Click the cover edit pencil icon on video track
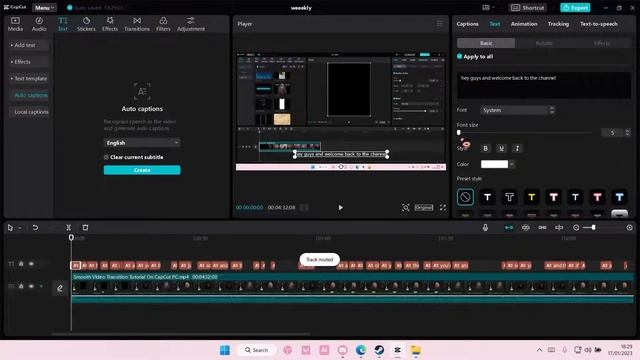The width and height of the screenshot is (640, 360). (60, 288)
